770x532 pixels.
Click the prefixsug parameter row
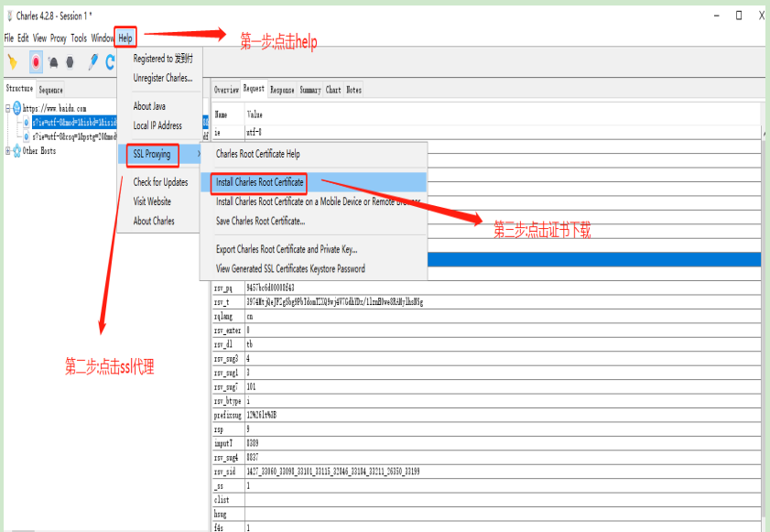tap(487, 415)
